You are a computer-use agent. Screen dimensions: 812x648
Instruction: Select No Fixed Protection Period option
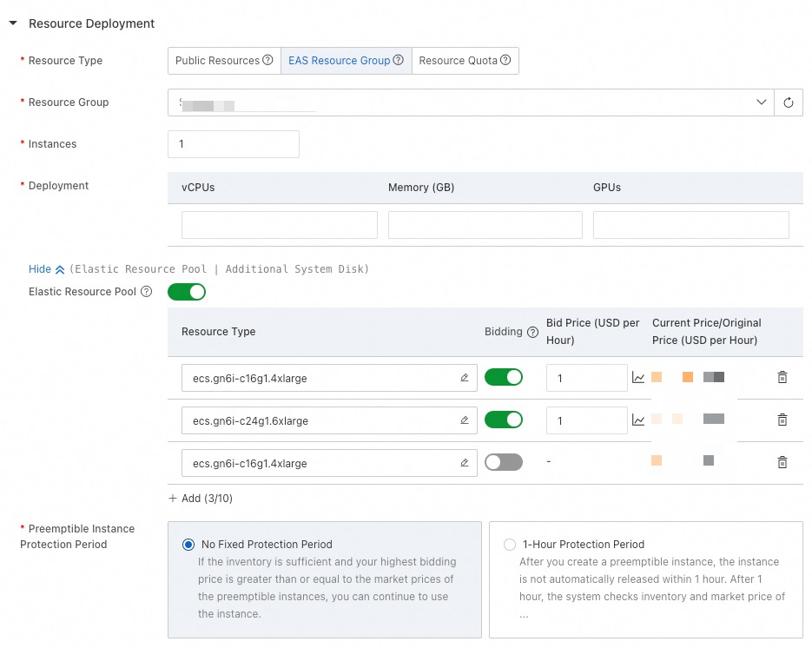click(x=188, y=545)
